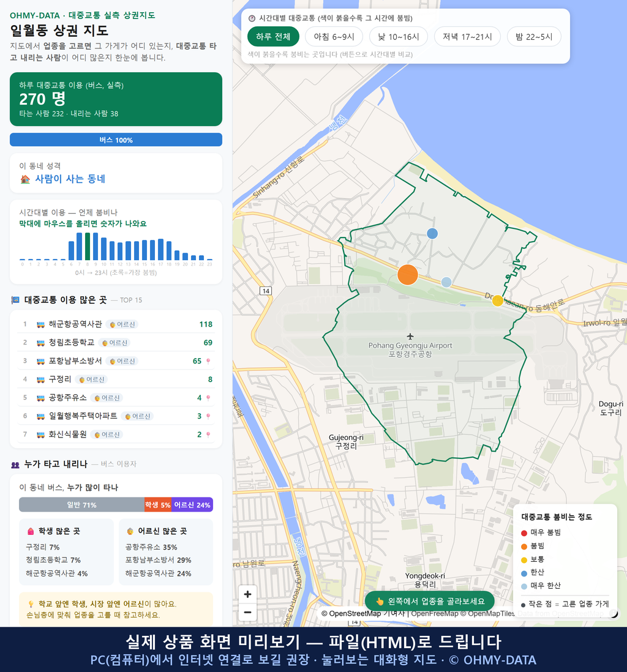Zoom in the map with plus button
This screenshot has width=627, height=672.
247,594
